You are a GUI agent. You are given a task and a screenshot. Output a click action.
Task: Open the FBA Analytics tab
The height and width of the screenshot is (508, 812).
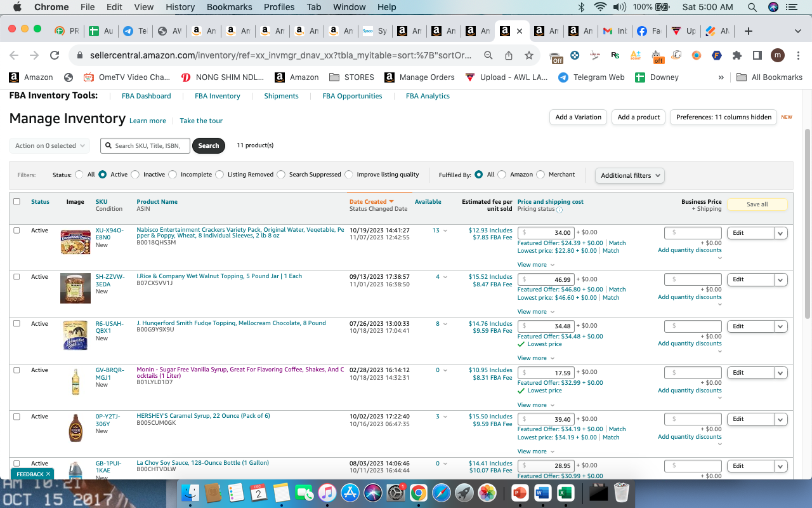pyautogui.click(x=428, y=97)
